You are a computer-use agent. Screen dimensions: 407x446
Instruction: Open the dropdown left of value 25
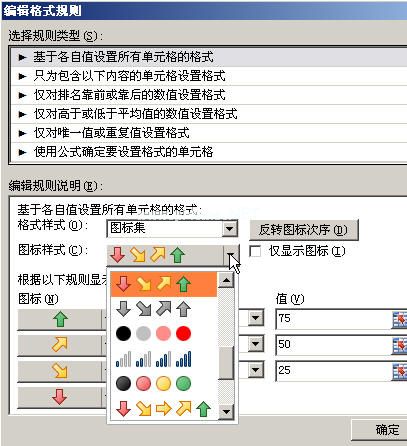pos(256,370)
